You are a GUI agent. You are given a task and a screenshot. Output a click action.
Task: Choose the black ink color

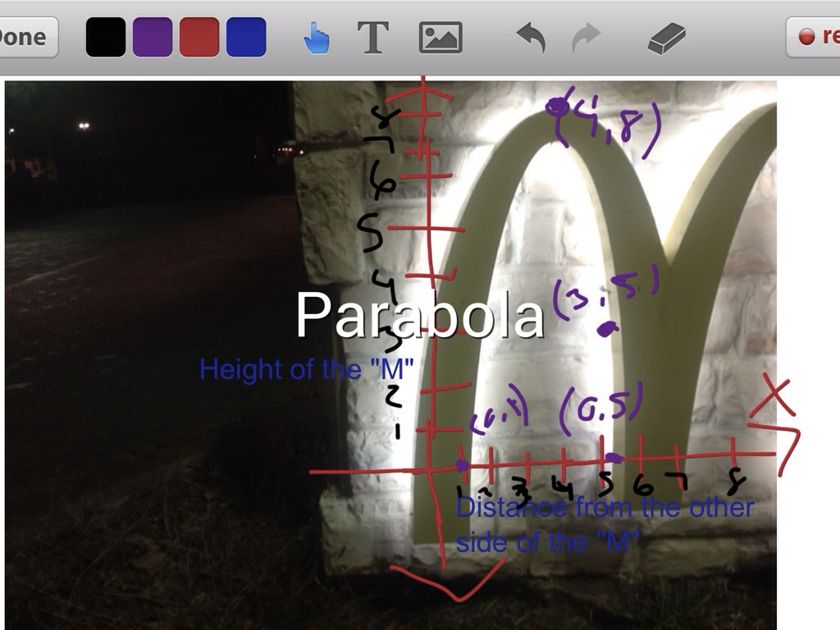tap(106, 38)
